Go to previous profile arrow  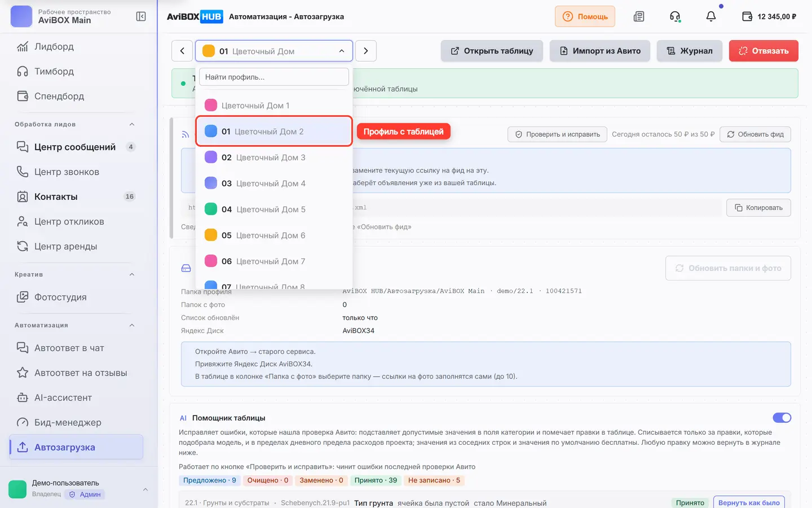coord(182,51)
